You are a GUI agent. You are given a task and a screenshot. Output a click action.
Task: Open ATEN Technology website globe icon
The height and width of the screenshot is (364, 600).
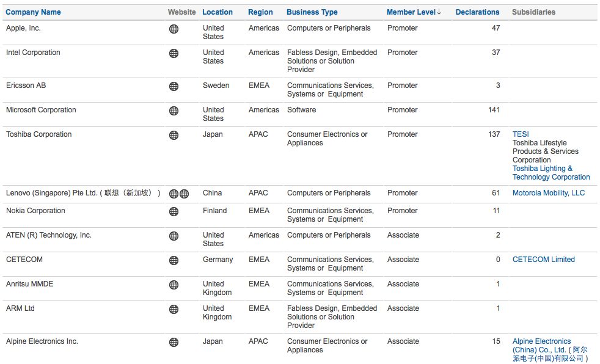(x=174, y=236)
